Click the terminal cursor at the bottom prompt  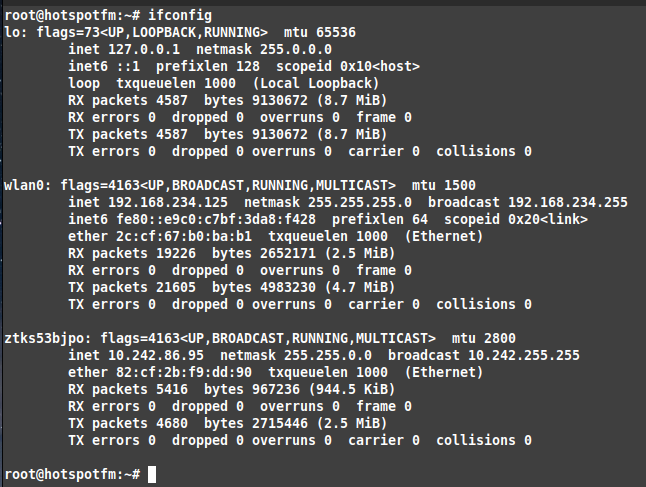[152, 473]
